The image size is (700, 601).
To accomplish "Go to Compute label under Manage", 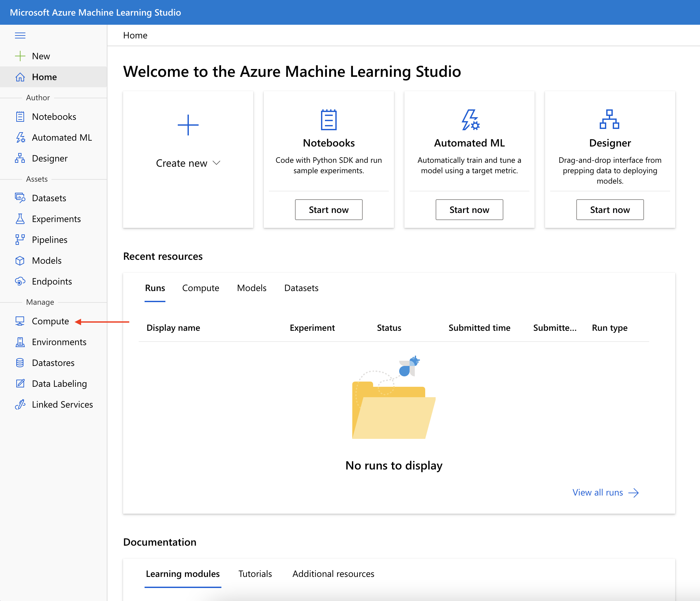I will [50, 321].
